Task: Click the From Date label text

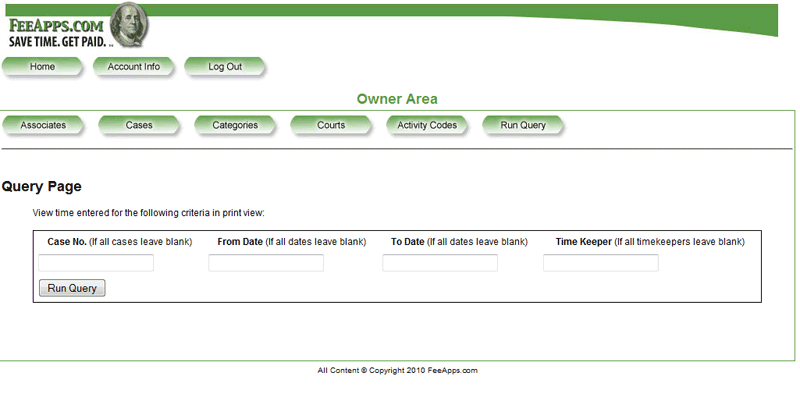Action: point(240,242)
